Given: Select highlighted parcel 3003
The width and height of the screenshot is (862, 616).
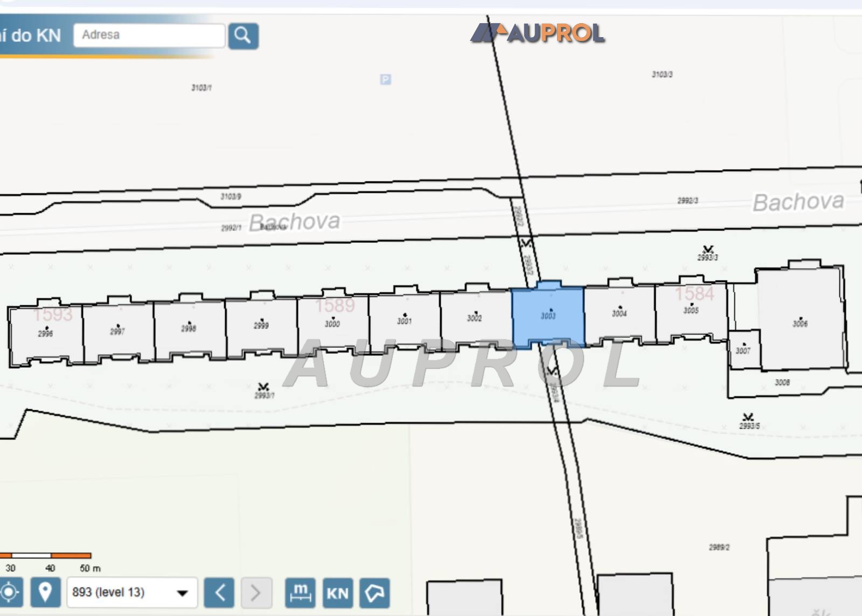Looking at the screenshot, I should click(x=548, y=315).
